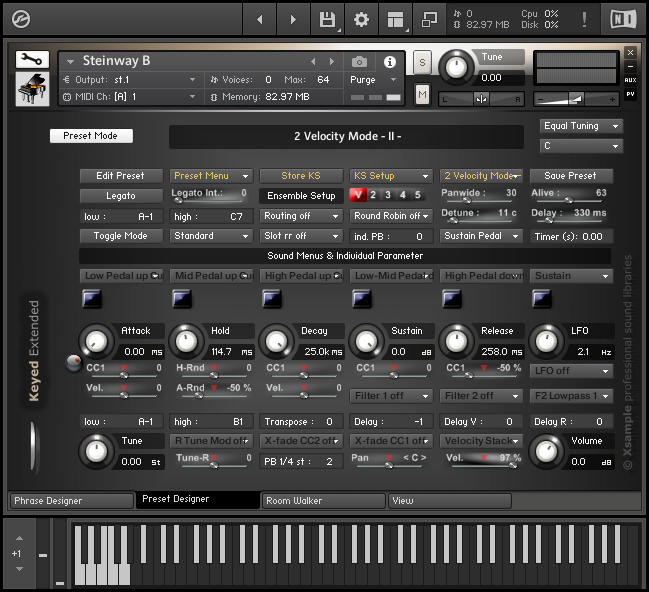Open the Equal Tuning dropdown
The width and height of the screenshot is (649, 592).
tap(581, 126)
